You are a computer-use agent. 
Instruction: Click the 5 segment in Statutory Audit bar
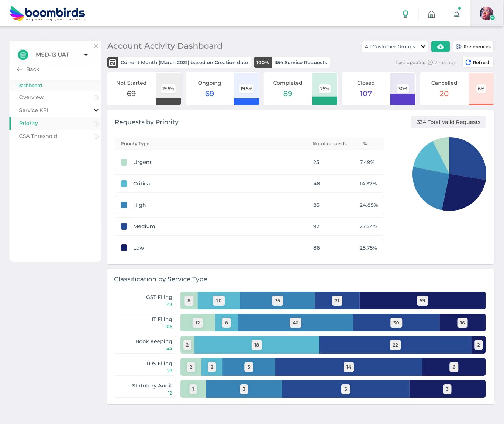point(346,389)
